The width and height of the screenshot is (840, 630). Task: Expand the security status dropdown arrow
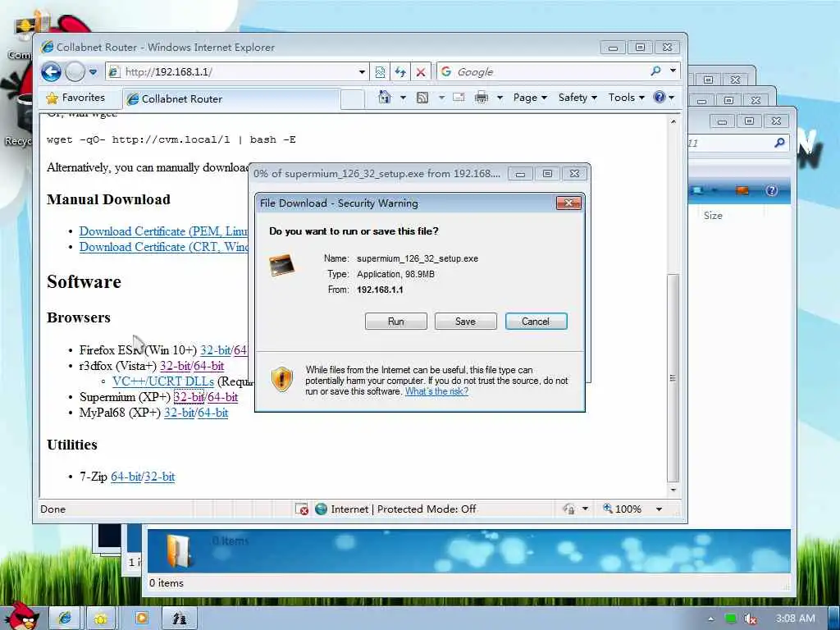586,509
